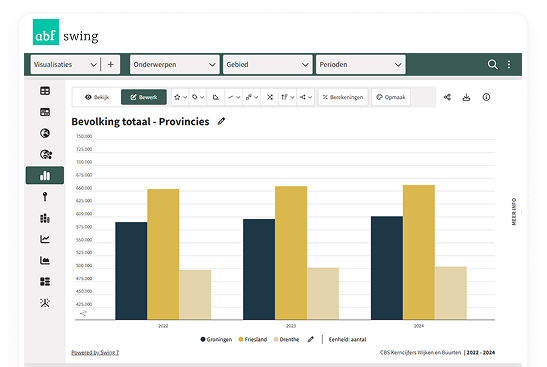This screenshot has height=367, width=547.
Task: Toggle the Groningen legend series
Action: (x=216, y=339)
